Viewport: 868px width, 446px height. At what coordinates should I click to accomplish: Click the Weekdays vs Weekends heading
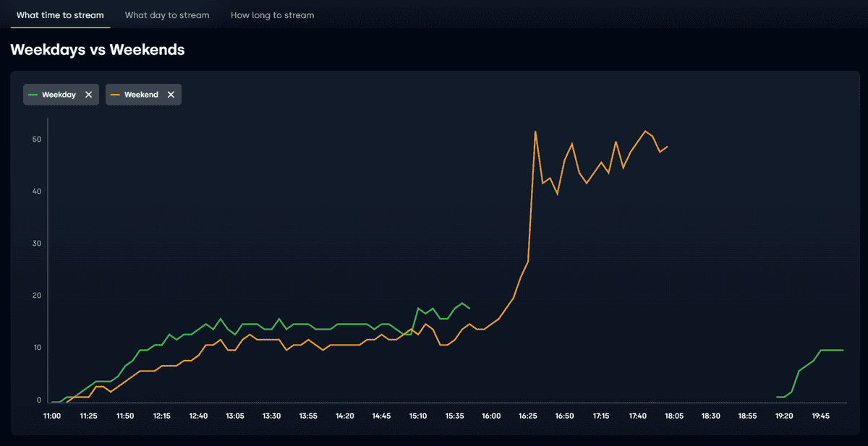point(98,50)
